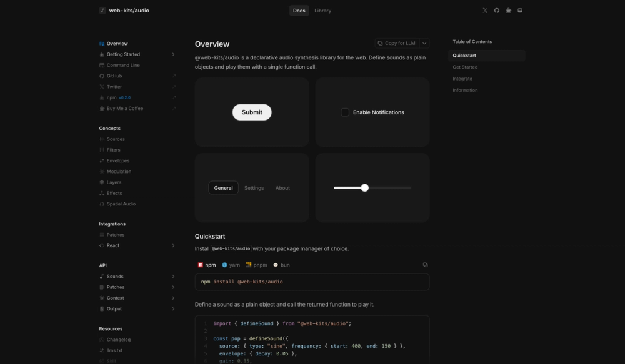
Task: Select the bun package manager tab
Action: (x=281, y=265)
